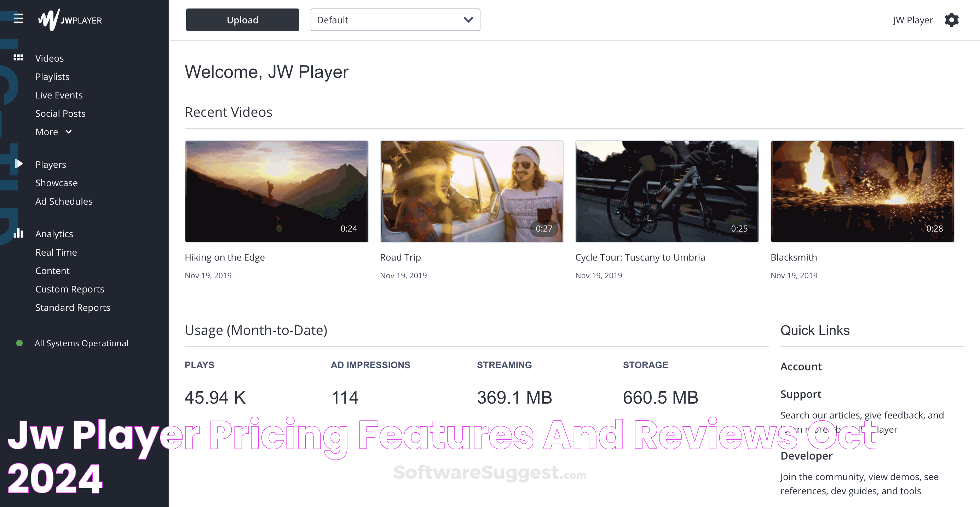Open the settings gear icon
The width and height of the screenshot is (980, 507).
pos(951,20)
